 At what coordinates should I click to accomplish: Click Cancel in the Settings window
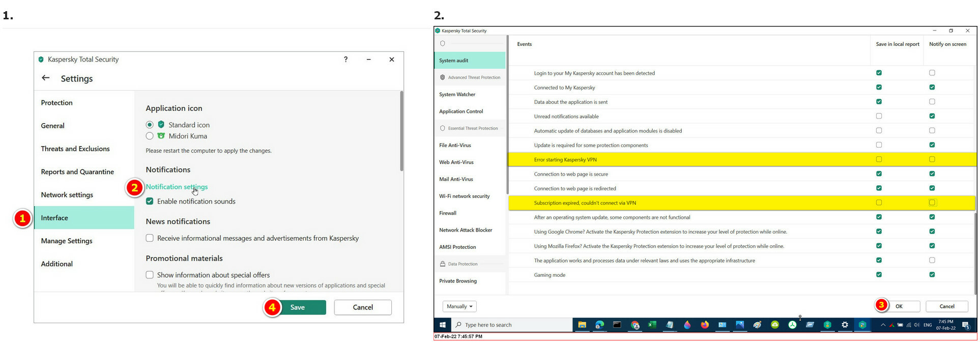tap(363, 307)
